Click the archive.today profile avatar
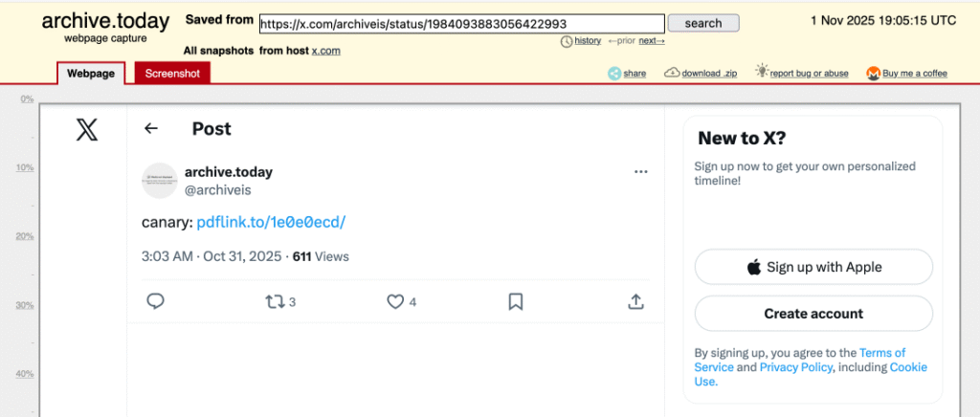Image resolution: width=980 pixels, height=417 pixels. pos(159,180)
